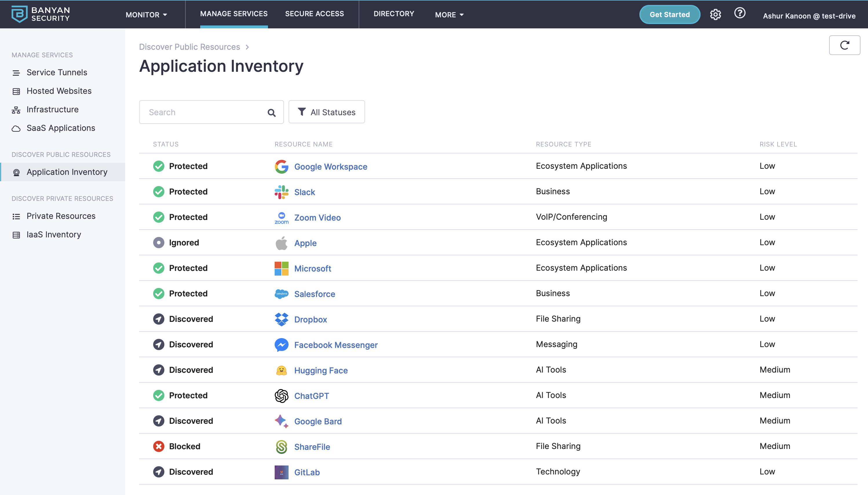Click the Messaging type cell for Facebook Messenger
This screenshot has height=495, width=868.
(556, 344)
